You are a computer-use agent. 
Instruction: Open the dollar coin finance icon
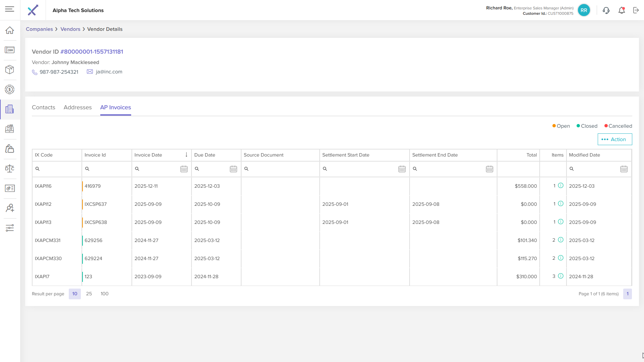coord(10,89)
